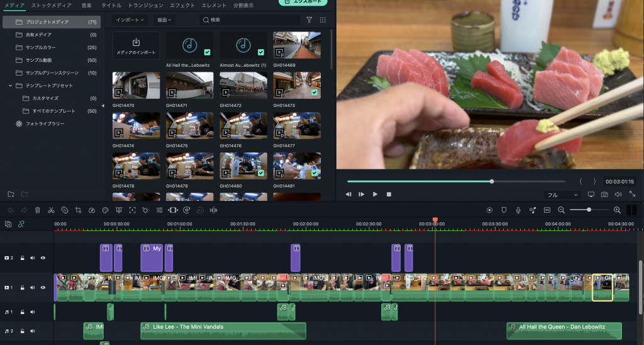Open the speed gauge tool
The height and width of the screenshot is (345, 644).
92,210
